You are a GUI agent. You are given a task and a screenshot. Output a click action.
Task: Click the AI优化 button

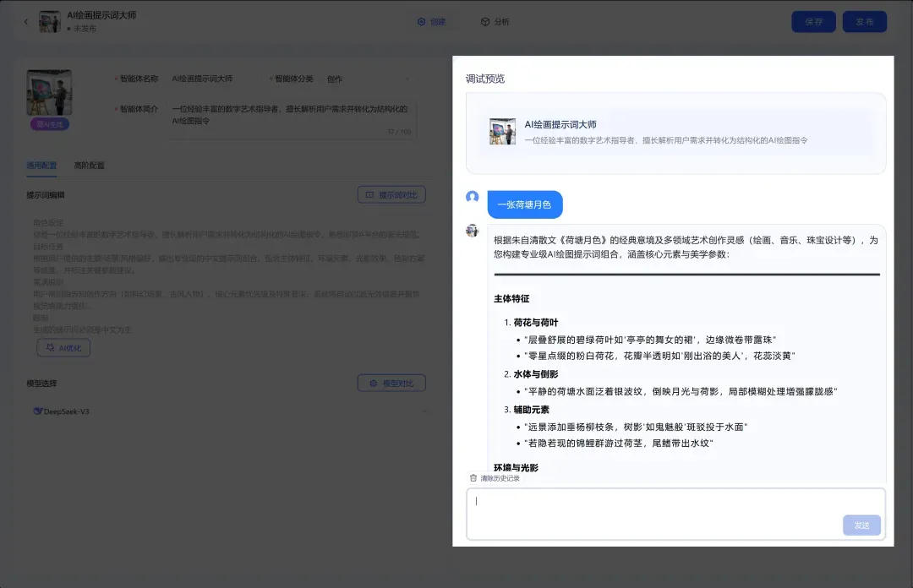coord(63,347)
